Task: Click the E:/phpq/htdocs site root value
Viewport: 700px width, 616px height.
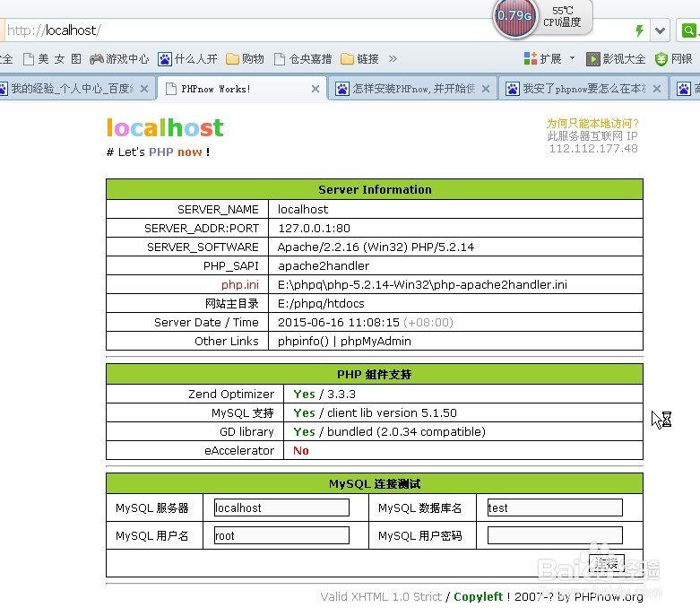Action: pos(321,304)
